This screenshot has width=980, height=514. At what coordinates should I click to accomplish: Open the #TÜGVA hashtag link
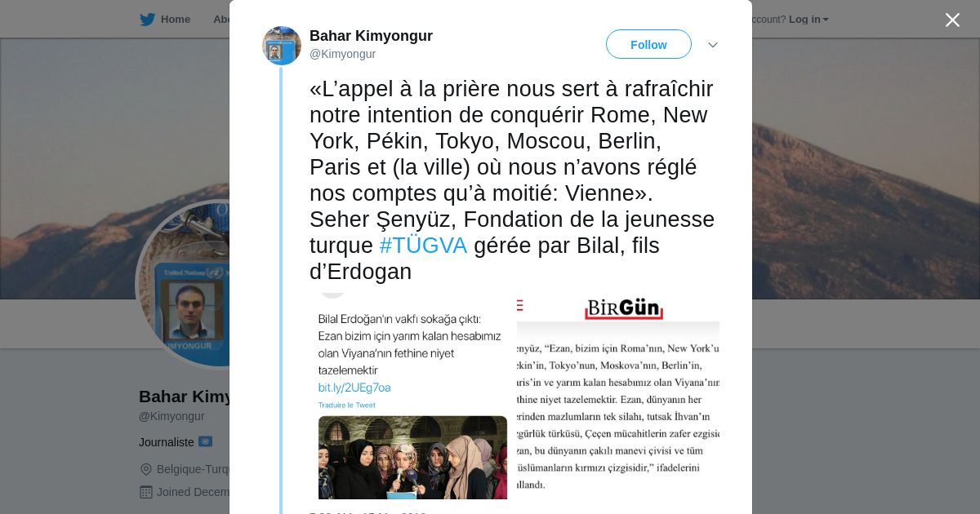point(423,246)
